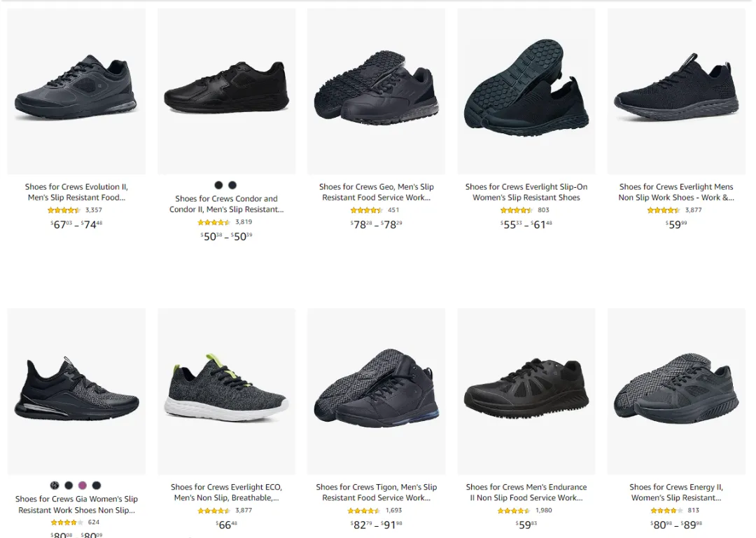Viewport: 756px width, 538px height.
Task: View the Everlight Slip-On women's shoe image
Action: (x=526, y=90)
